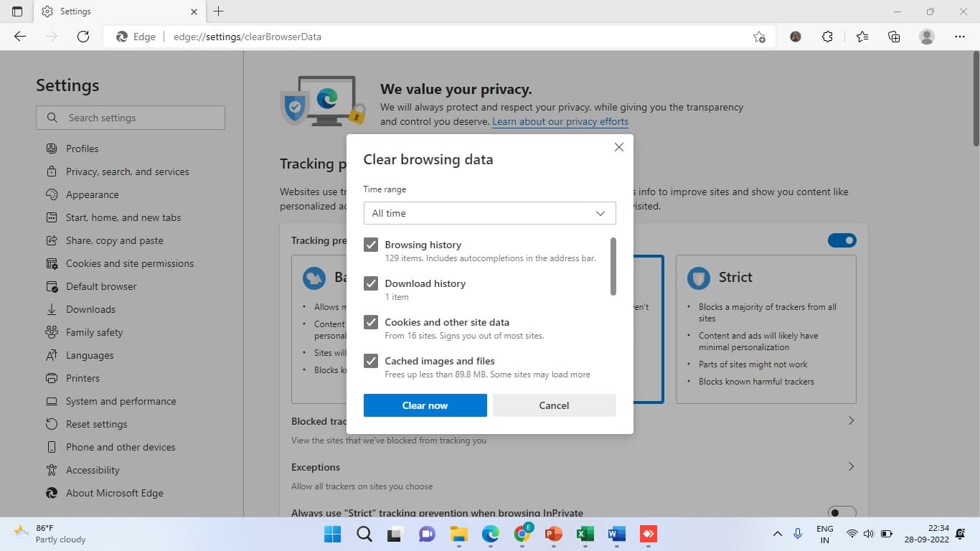980x551 pixels.
Task: Click the profile avatar icon
Action: 927,37
